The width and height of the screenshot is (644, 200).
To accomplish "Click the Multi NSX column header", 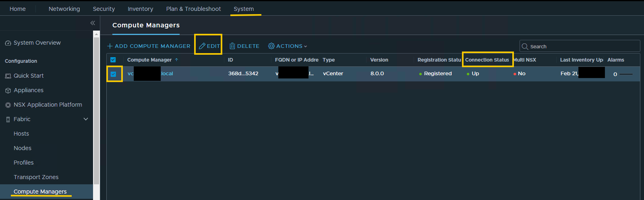I will [525, 60].
